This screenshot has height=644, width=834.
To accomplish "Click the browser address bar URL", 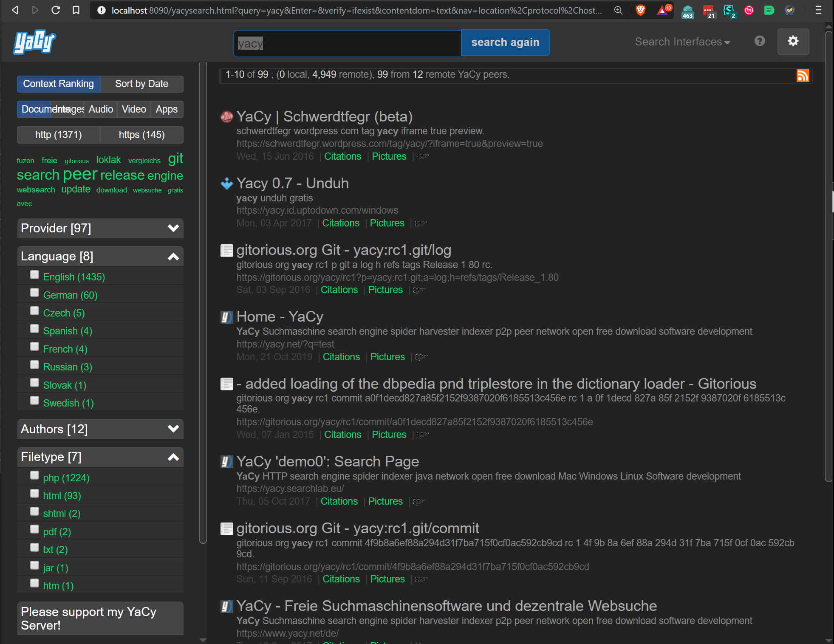I will (x=356, y=10).
